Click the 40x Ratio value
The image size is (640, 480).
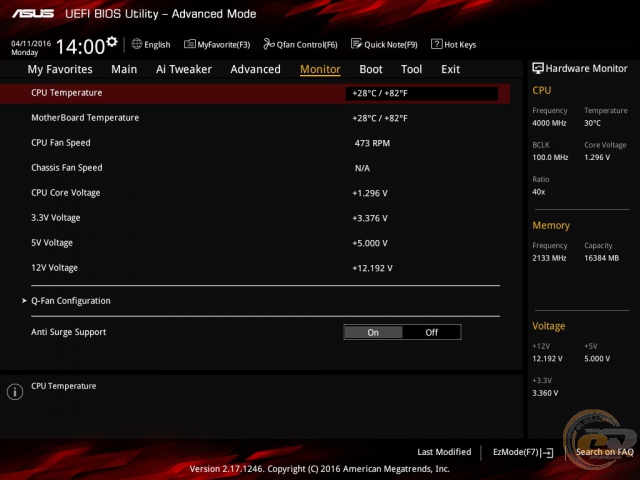[x=538, y=191]
